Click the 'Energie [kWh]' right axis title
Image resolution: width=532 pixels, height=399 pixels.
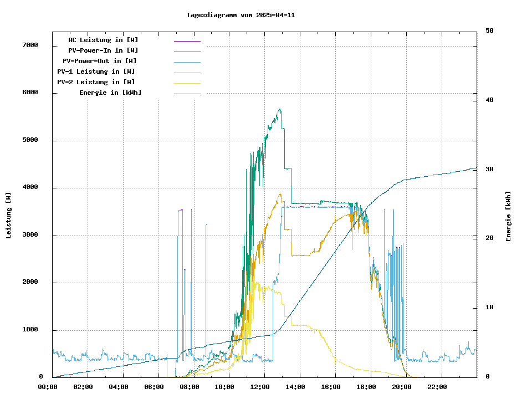[x=508, y=216]
